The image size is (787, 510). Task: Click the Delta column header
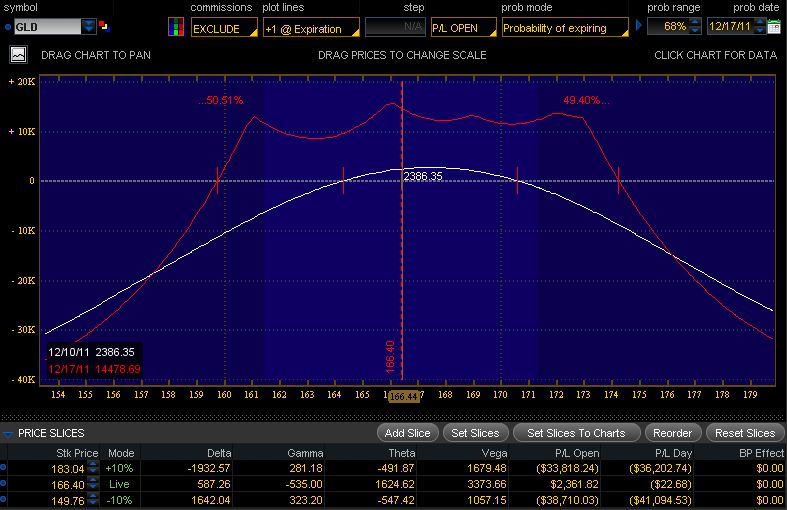(x=219, y=453)
